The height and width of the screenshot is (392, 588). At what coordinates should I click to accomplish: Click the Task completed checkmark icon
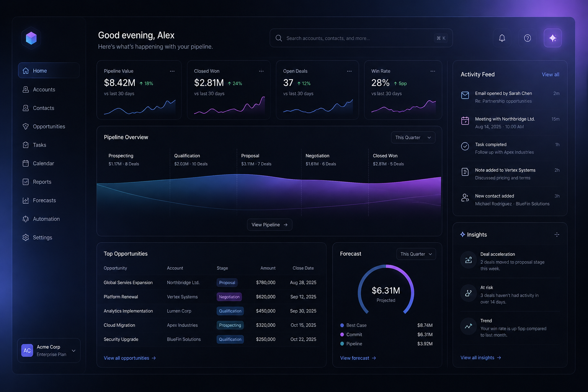[465, 146]
